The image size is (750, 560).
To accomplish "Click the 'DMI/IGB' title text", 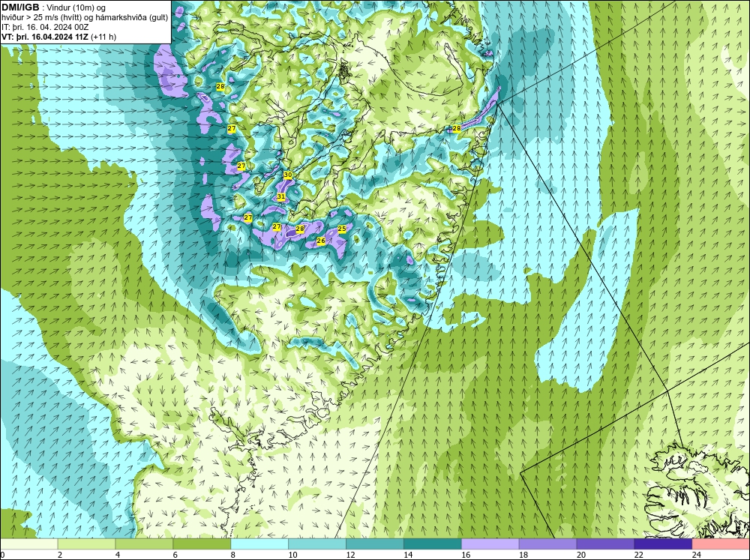I will coord(20,7).
